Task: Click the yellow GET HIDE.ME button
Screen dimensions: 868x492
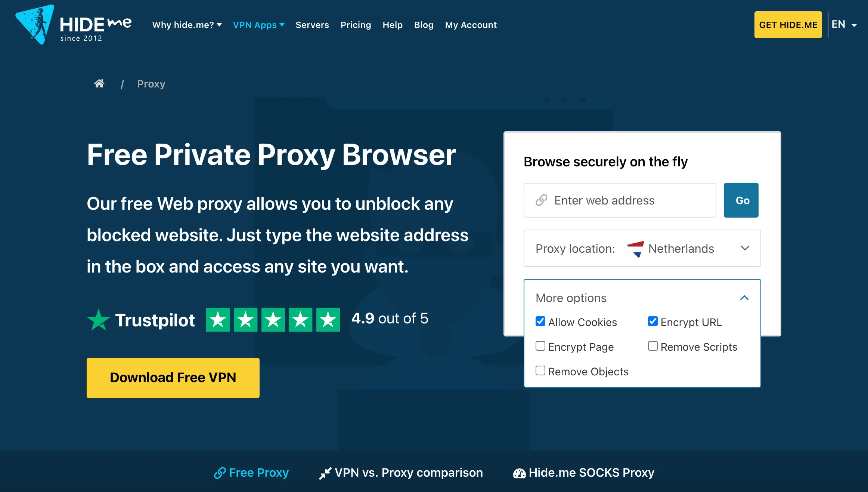Action: [788, 25]
